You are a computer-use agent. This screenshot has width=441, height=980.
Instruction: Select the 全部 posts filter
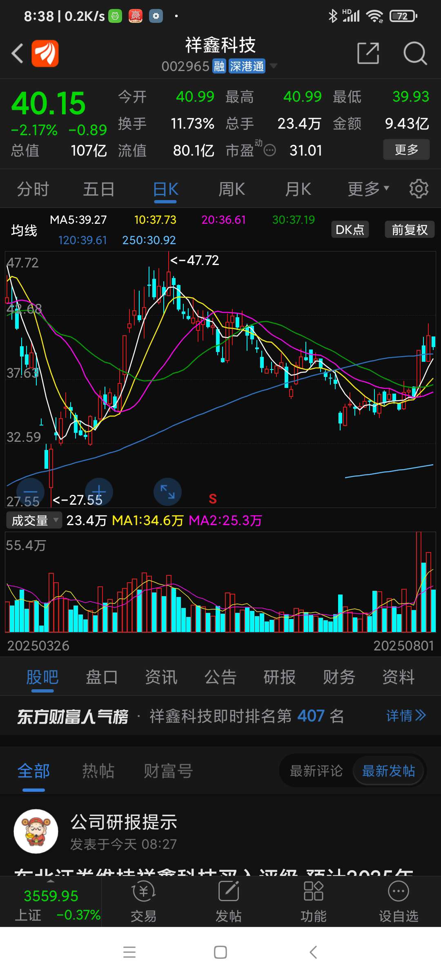point(33,771)
